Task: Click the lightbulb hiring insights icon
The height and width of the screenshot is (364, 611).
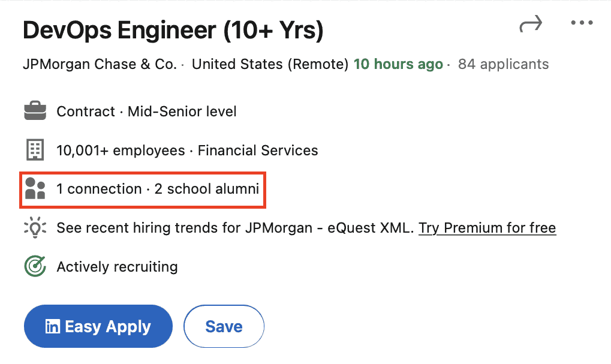Action: [x=35, y=227]
